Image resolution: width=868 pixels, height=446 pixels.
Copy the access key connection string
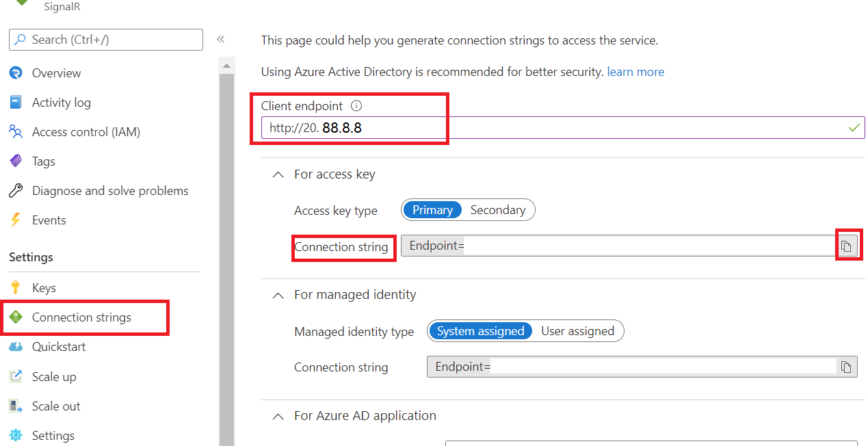[847, 245]
